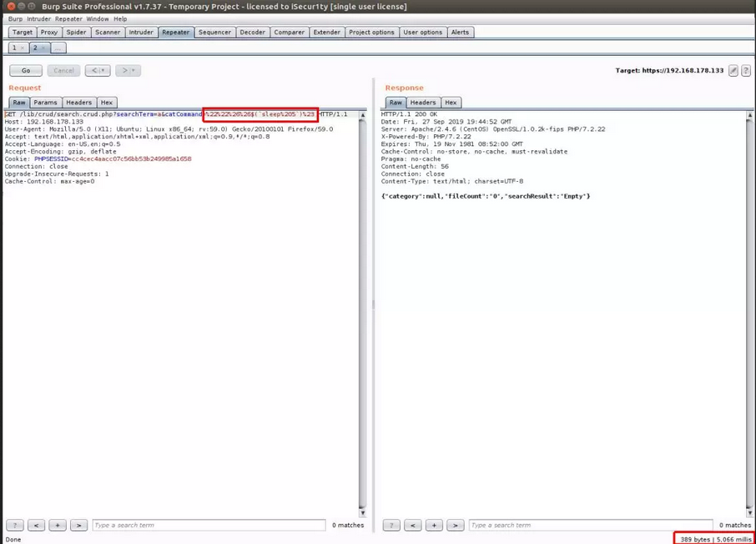Screen dimensions: 756x544
Task: Click request search previous match button
Action: tap(36, 526)
